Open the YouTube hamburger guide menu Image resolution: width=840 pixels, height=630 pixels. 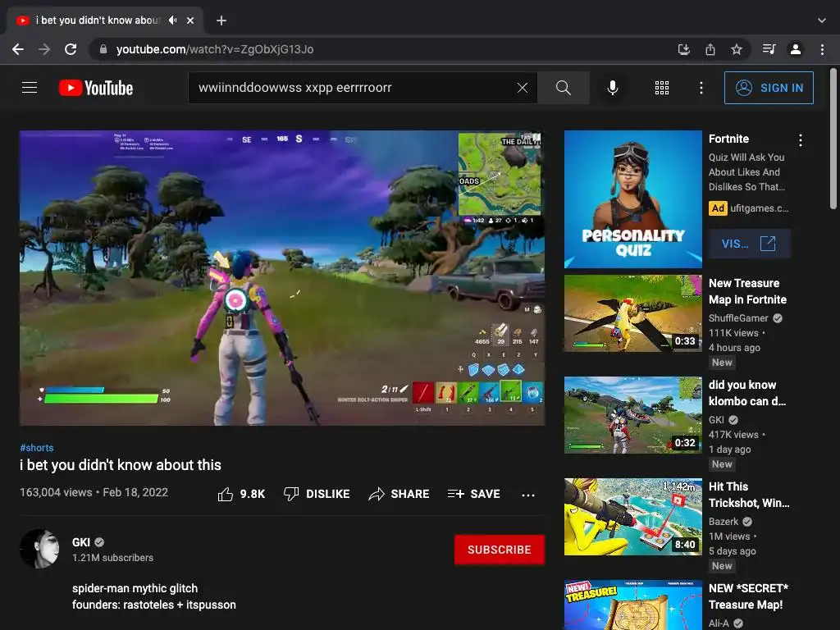pyautogui.click(x=30, y=87)
